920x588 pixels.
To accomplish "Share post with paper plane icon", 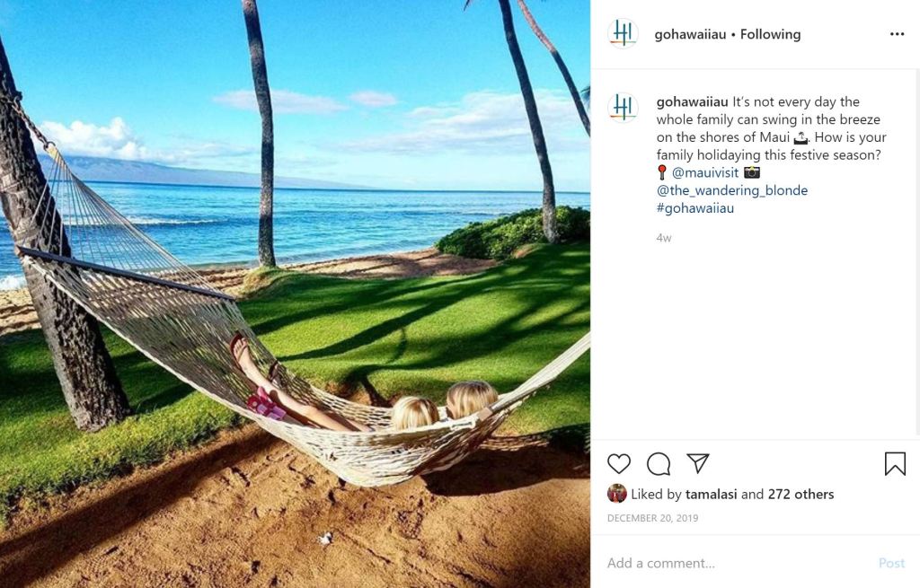I will click(698, 463).
